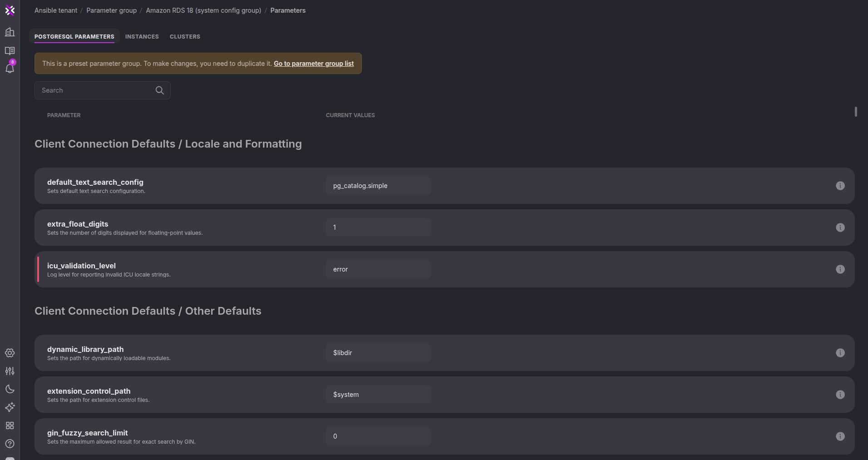Click the info icon for dynamic_library_path
Screen dimensions: 868x460
point(840,353)
